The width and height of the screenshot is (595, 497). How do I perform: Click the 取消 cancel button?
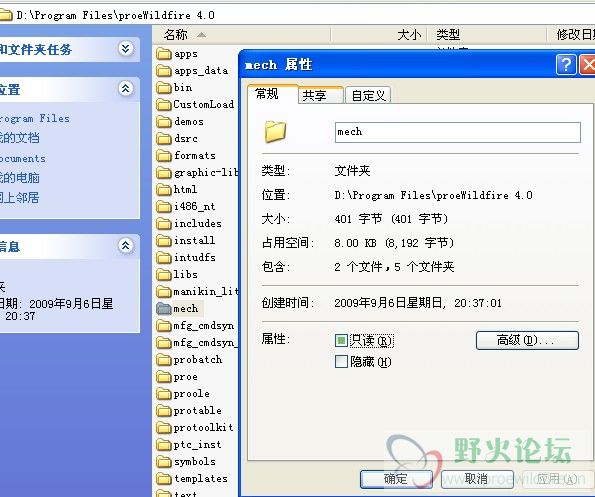click(477, 479)
